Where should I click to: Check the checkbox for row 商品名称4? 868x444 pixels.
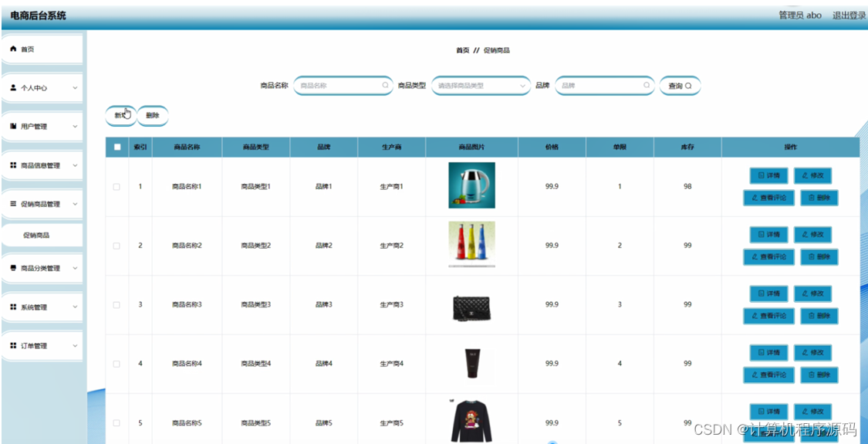pos(117,364)
